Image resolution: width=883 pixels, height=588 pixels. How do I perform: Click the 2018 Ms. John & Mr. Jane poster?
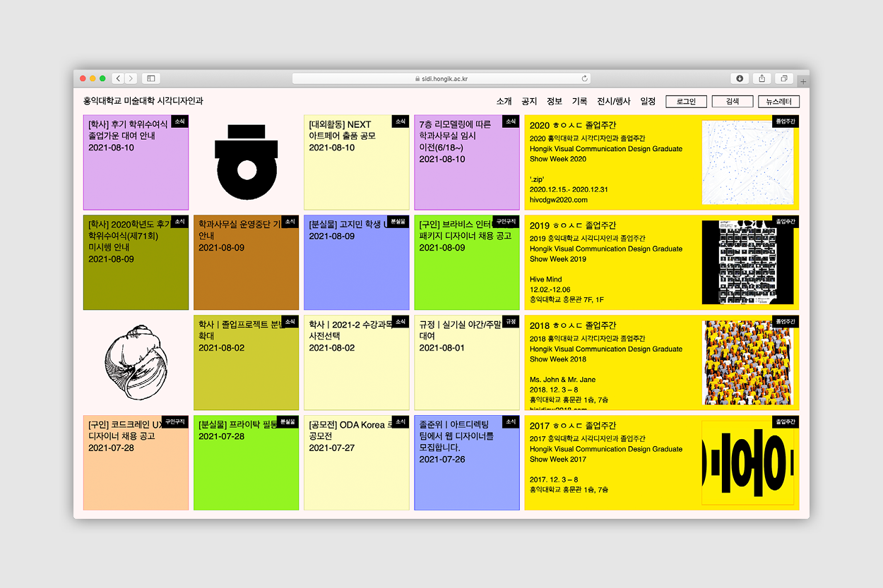(747, 363)
